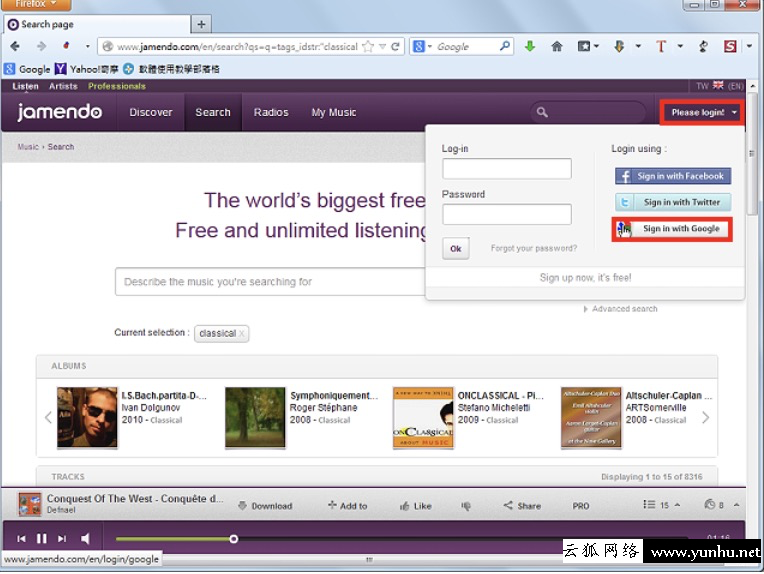Remove the classical tag selection
Screen dimensions: 764x574
(x=242, y=334)
